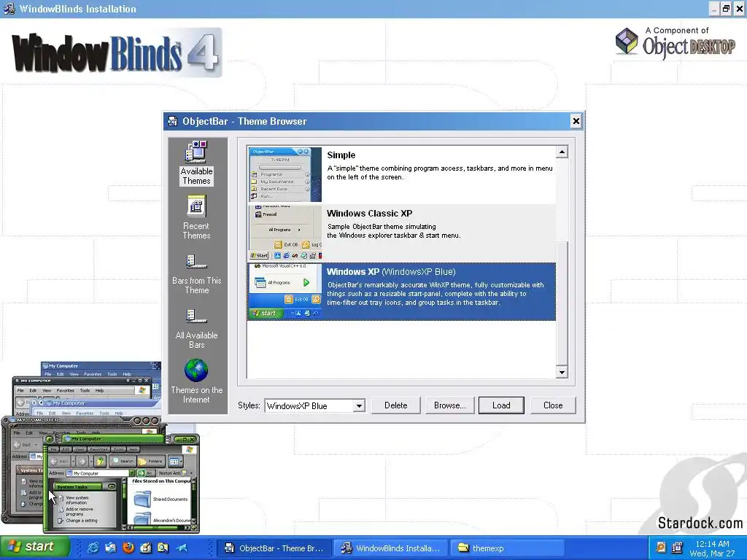The width and height of the screenshot is (747, 560).
Task: Open Themes on the Internet globe
Action: [x=196, y=381]
